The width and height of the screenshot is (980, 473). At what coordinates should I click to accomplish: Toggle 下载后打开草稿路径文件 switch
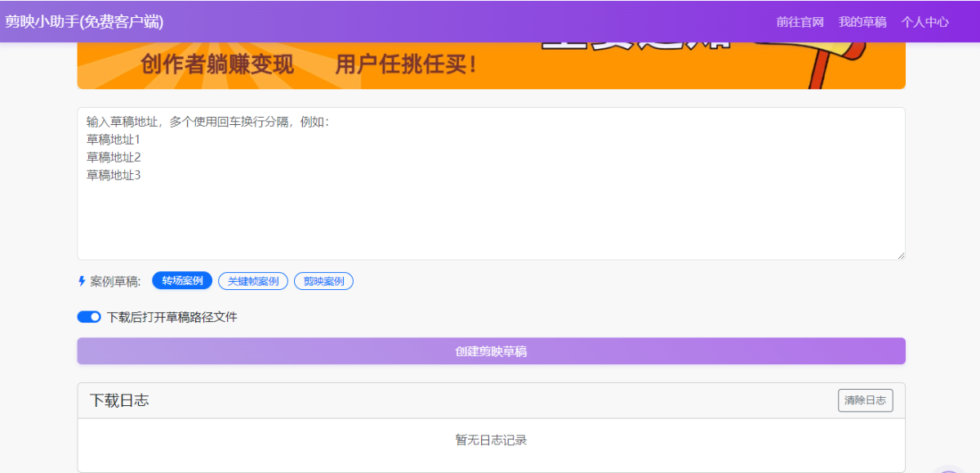[x=89, y=317]
